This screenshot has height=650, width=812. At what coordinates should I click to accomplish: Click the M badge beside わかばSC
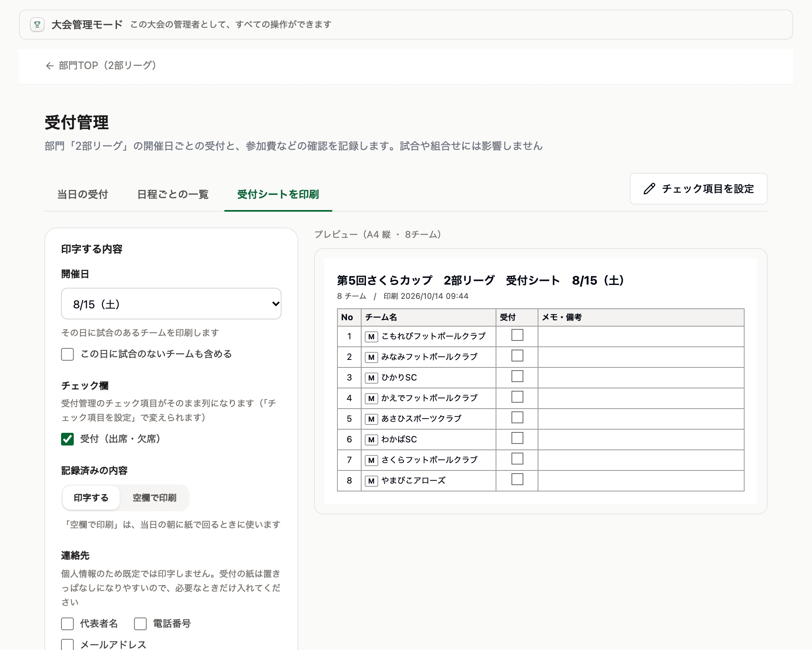click(371, 440)
